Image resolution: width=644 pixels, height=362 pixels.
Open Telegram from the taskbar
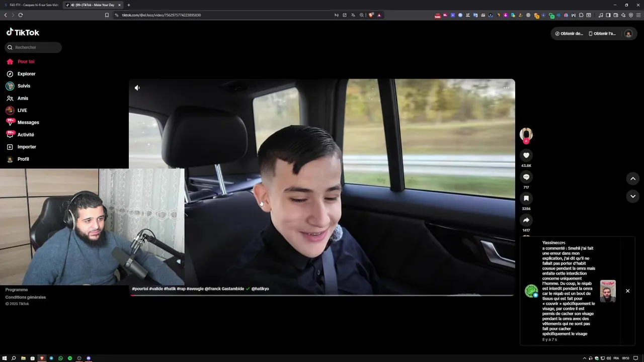51,358
